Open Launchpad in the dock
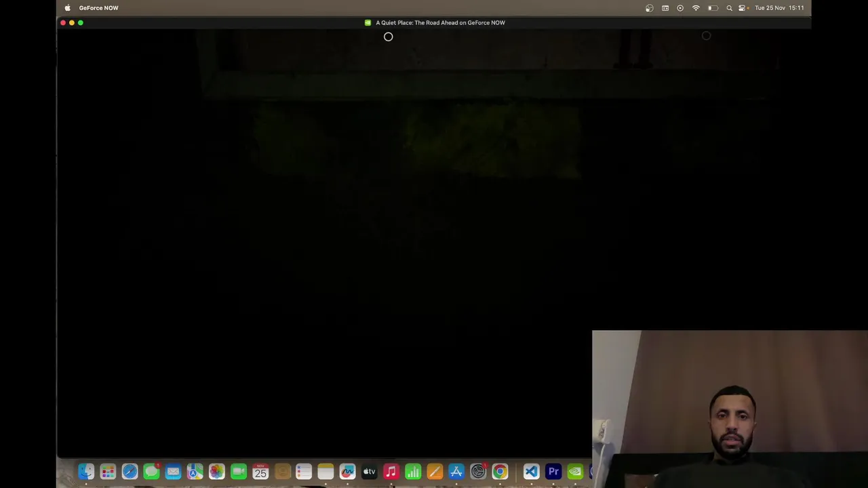Viewport: 868px width, 488px height. [108, 472]
